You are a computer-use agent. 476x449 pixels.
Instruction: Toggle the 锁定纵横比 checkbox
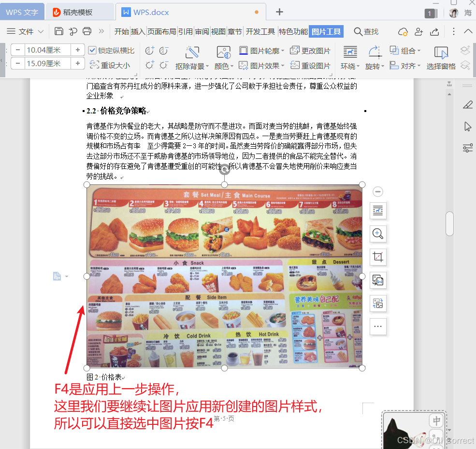click(x=92, y=50)
